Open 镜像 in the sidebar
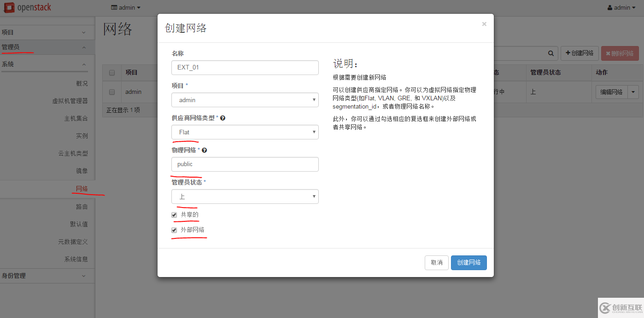Viewport: 644px width, 318px height. pyautogui.click(x=82, y=171)
